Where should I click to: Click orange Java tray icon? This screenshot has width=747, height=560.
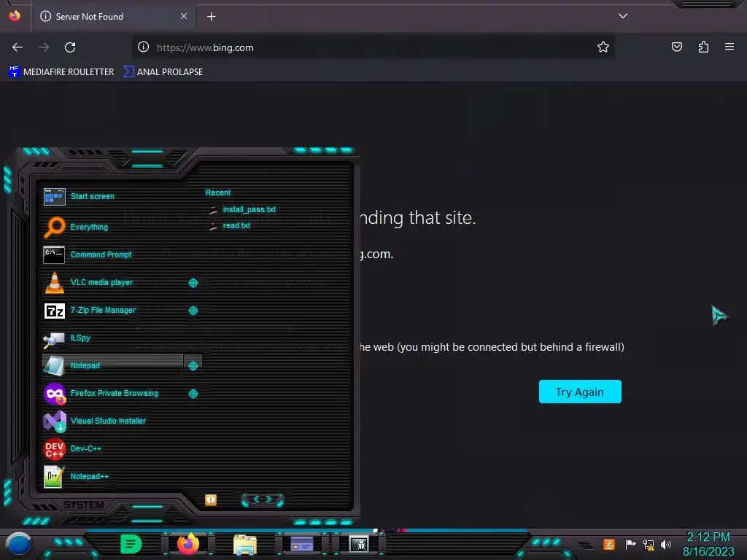(609, 544)
